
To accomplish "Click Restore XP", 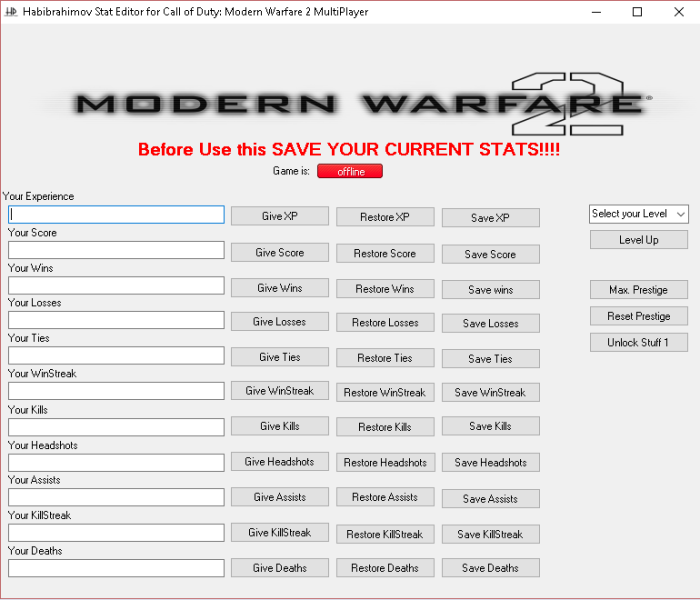I will pos(385,217).
